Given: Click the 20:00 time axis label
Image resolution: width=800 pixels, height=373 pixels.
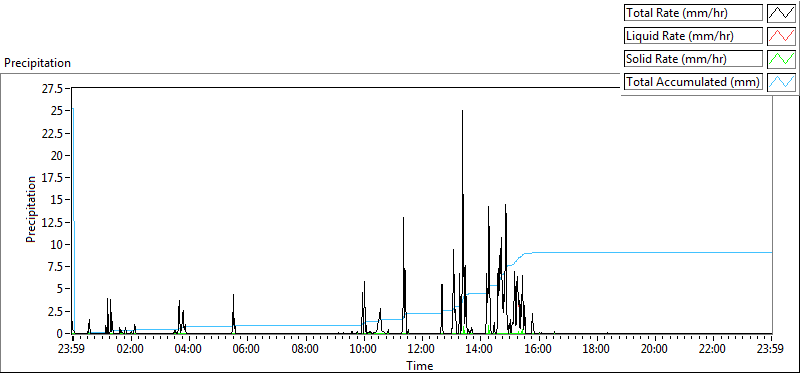Looking at the screenshot, I should [655, 350].
